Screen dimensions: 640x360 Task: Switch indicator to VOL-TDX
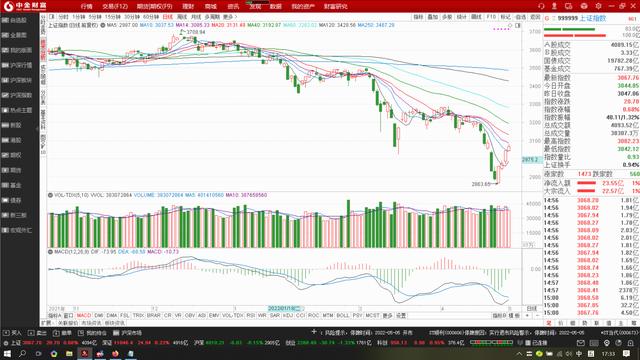pos(233,316)
